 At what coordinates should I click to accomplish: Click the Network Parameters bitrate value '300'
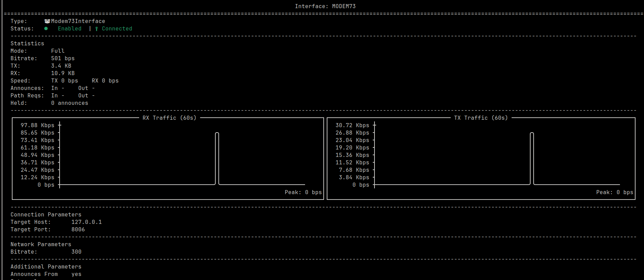click(77, 252)
